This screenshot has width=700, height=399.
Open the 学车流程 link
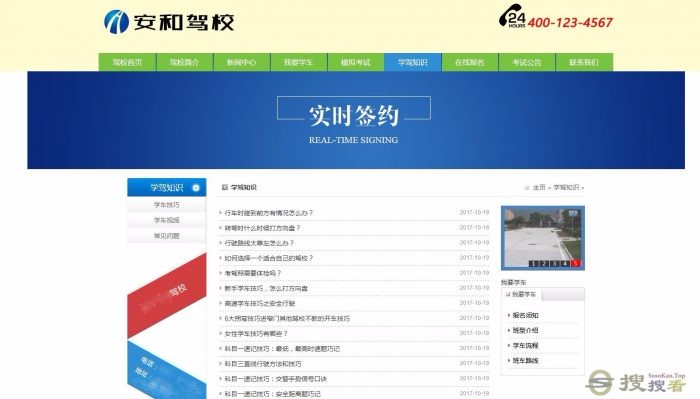coord(525,346)
